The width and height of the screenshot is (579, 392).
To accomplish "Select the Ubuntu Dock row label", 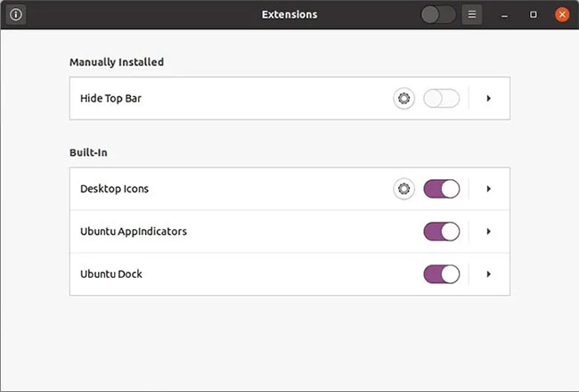I will pyautogui.click(x=111, y=274).
